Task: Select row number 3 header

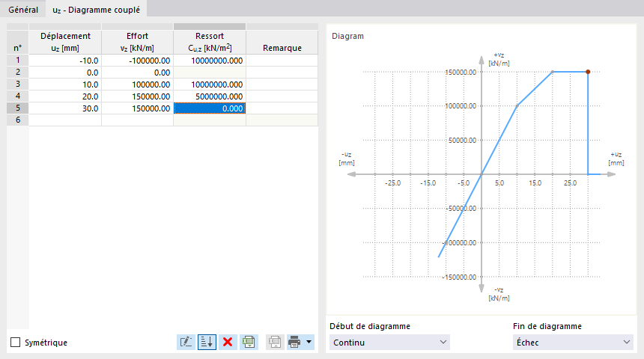Action: pyautogui.click(x=18, y=84)
